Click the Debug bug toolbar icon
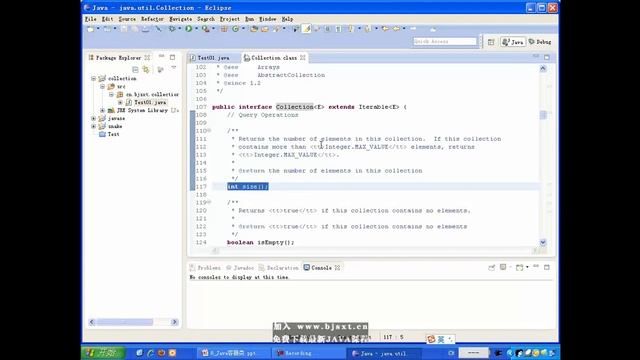The width and height of the screenshot is (640, 360). click(172, 29)
